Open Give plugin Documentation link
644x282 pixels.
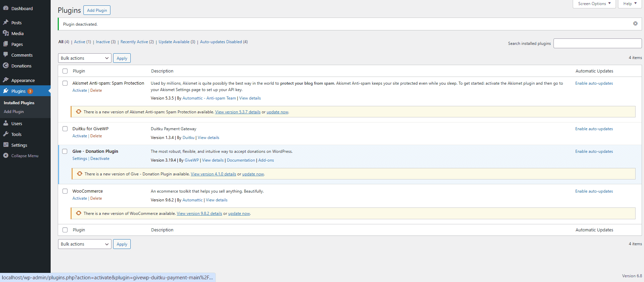point(241,160)
